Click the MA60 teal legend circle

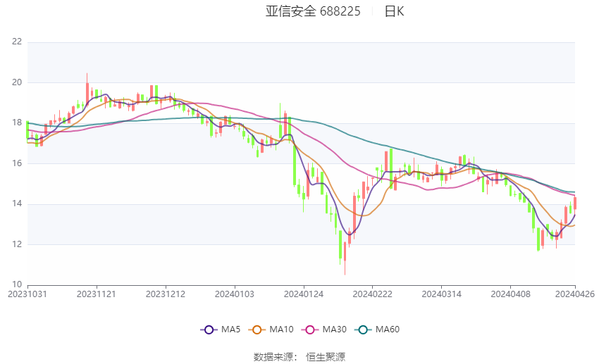pos(363,330)
